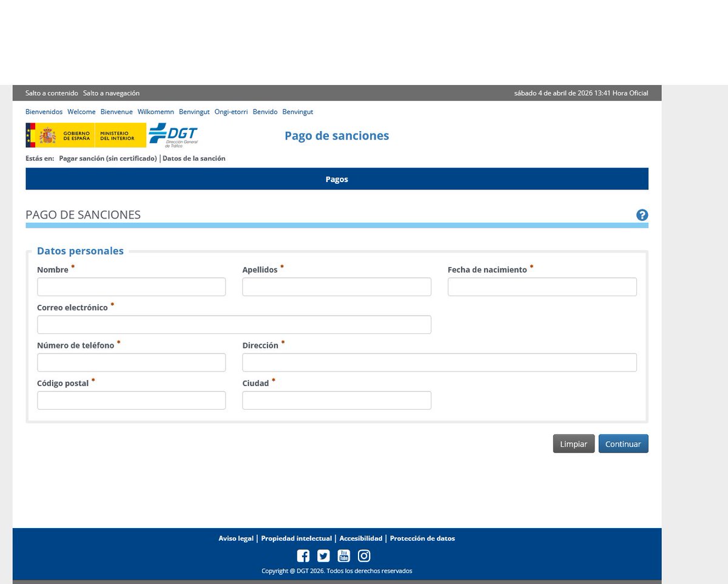The image size is (728, 584).
Task: Click the blue Pago de sanciones title
Action: pos(337,136)
